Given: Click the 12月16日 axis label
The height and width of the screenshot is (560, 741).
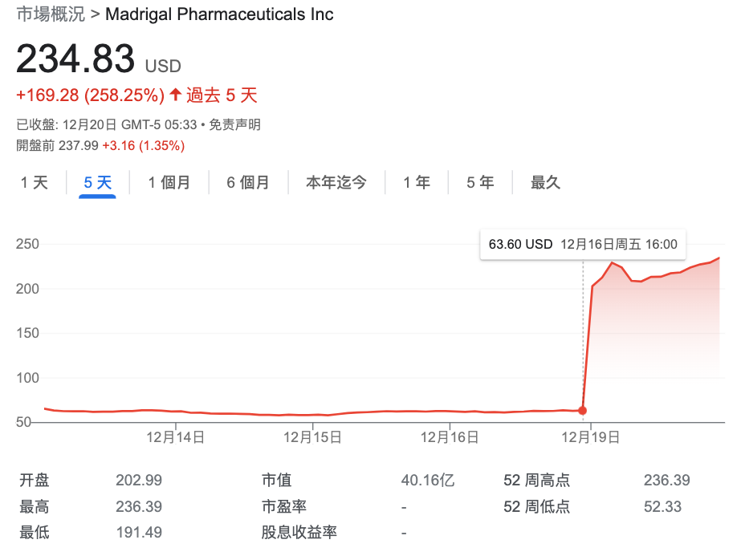Looking at the screenshot, I should [450, 437].
